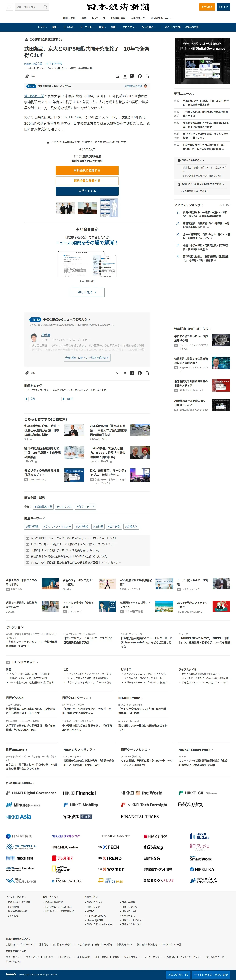The height and width of the screenshot is (980, 236).
Task: Open the アクセスランキング section header
Action: (x=189, y=205)
